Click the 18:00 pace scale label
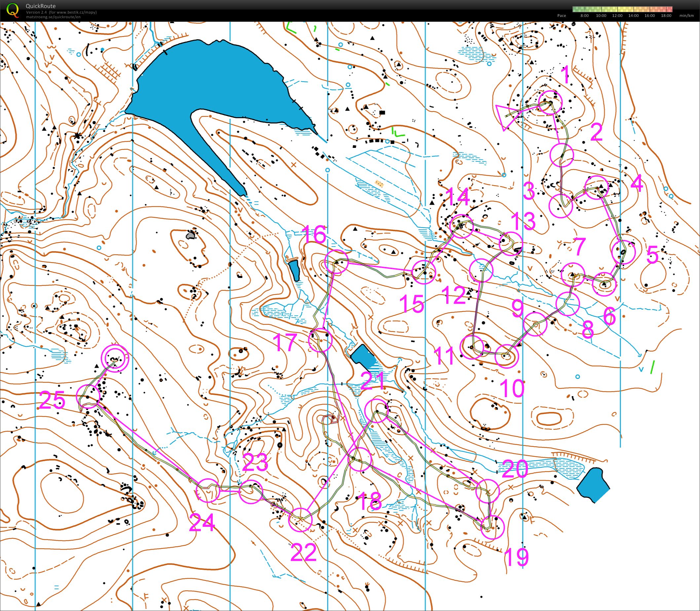The image size is (700, 611). (666, 16)
